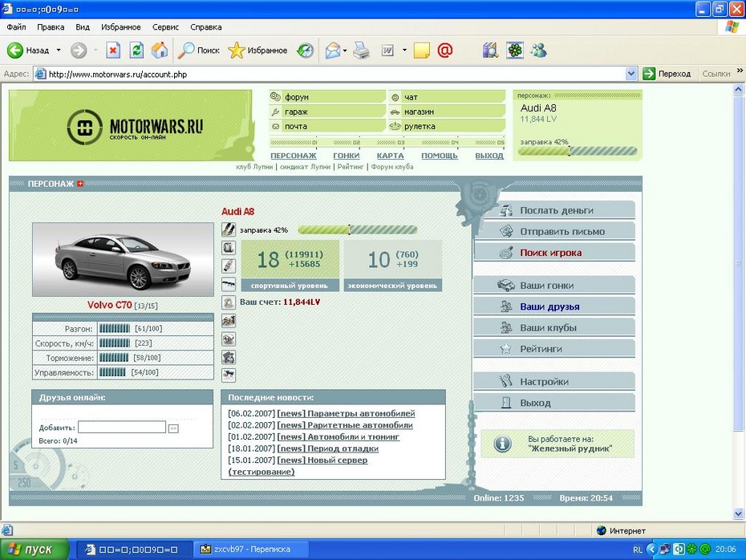
Task: Open the Forward button dropdown arrow
Action: pyautogui.click(x=95, y=50)
